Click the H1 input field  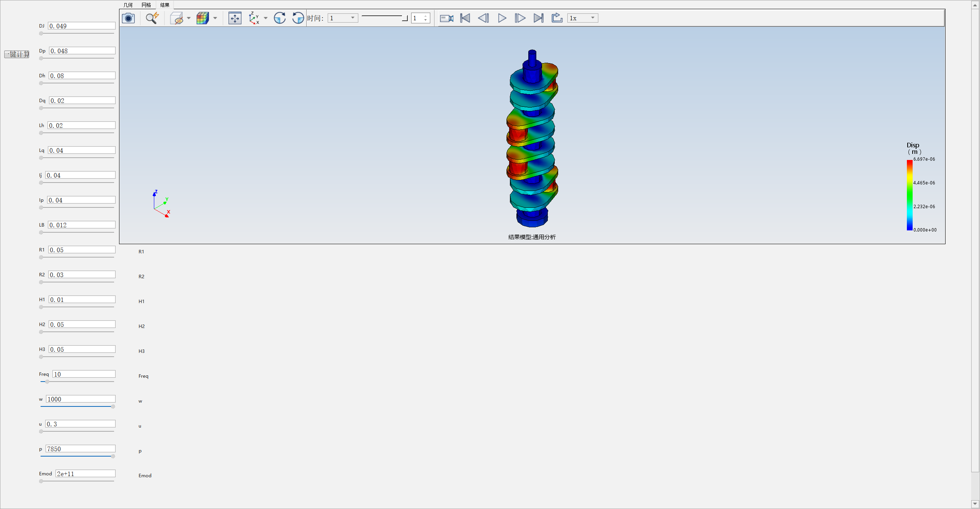point(82,300)
